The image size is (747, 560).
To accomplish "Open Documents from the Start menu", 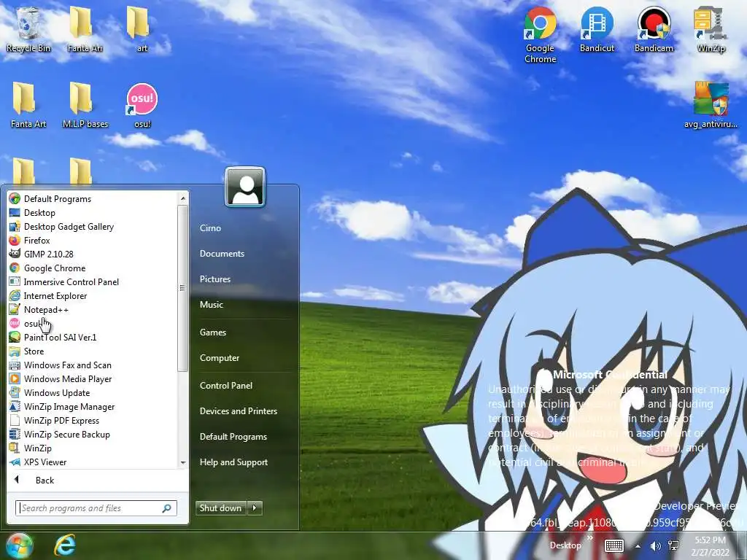I will point(222,254).
